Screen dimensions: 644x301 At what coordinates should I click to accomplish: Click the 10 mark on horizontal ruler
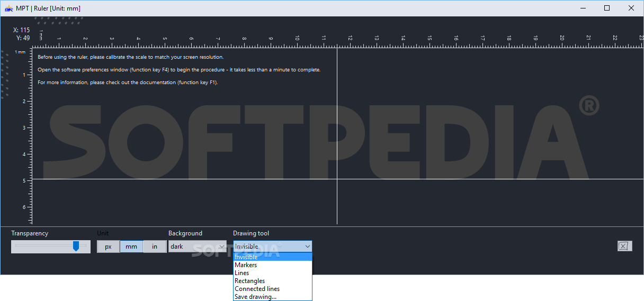tap(297, 38)
